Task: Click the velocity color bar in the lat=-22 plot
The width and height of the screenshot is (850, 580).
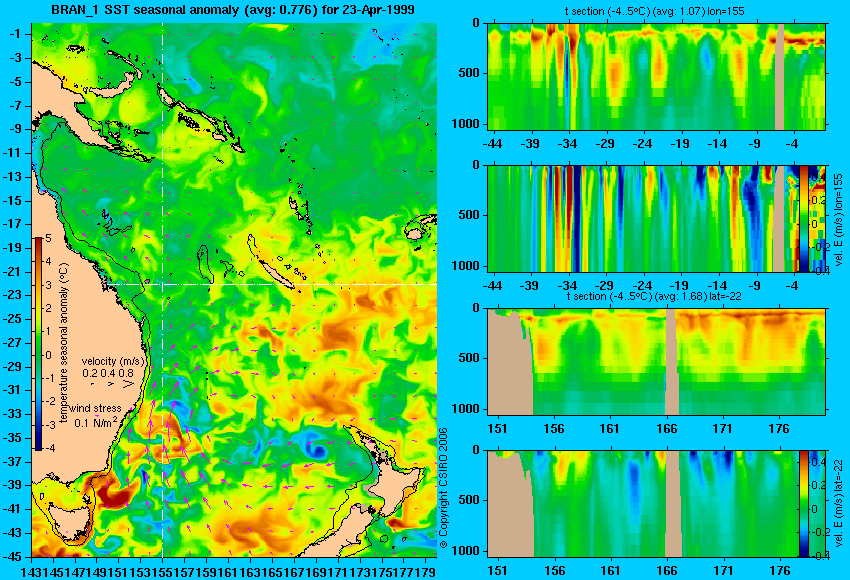Action: [x=803, y=504]
